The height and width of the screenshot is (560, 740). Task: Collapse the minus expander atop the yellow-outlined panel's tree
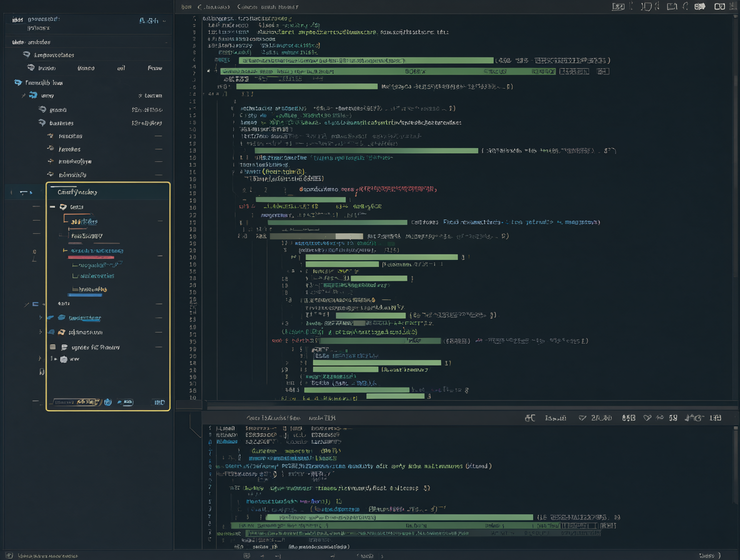pyautogui.click(x=52, y=207)
